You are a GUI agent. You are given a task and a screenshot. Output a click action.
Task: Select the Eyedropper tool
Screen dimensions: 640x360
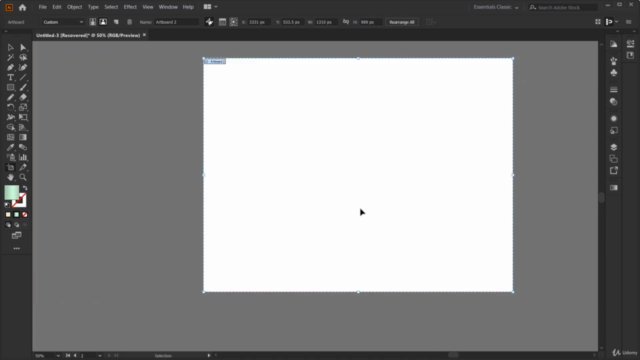tap(11, 147)
